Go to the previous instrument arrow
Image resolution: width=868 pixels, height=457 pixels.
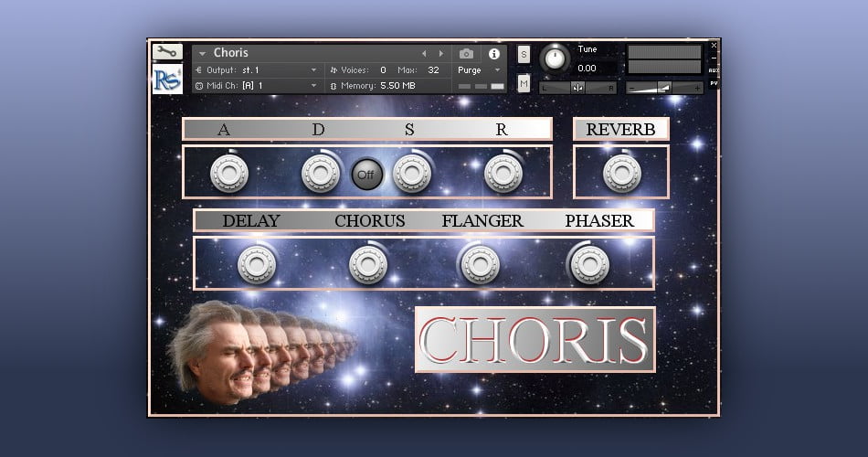click(424, 54)
